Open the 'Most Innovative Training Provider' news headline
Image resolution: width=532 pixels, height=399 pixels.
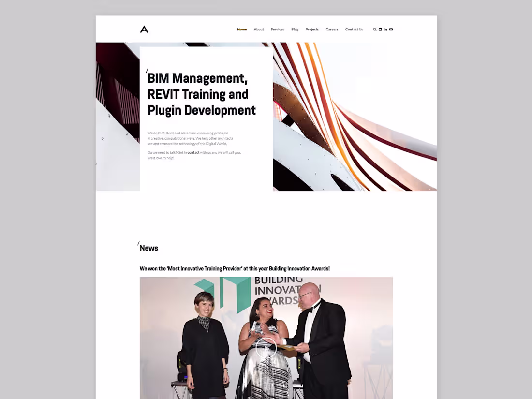[x=235, y=269]
